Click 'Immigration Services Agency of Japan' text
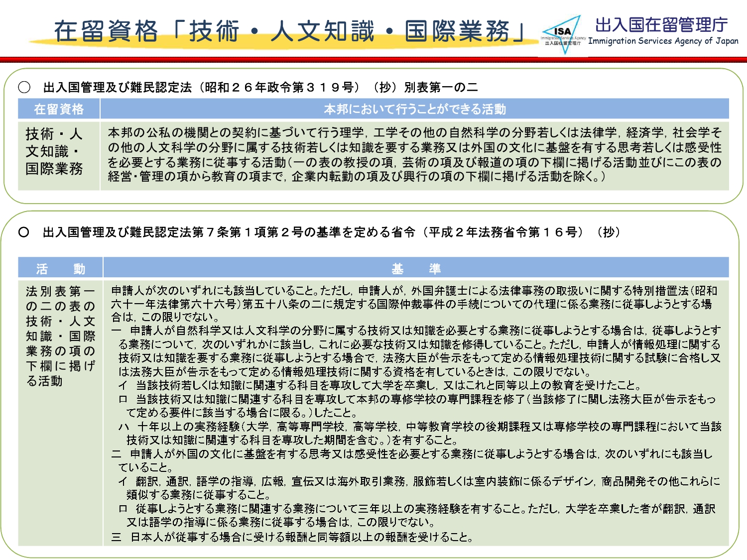747x560 pixels. (663, 41)
